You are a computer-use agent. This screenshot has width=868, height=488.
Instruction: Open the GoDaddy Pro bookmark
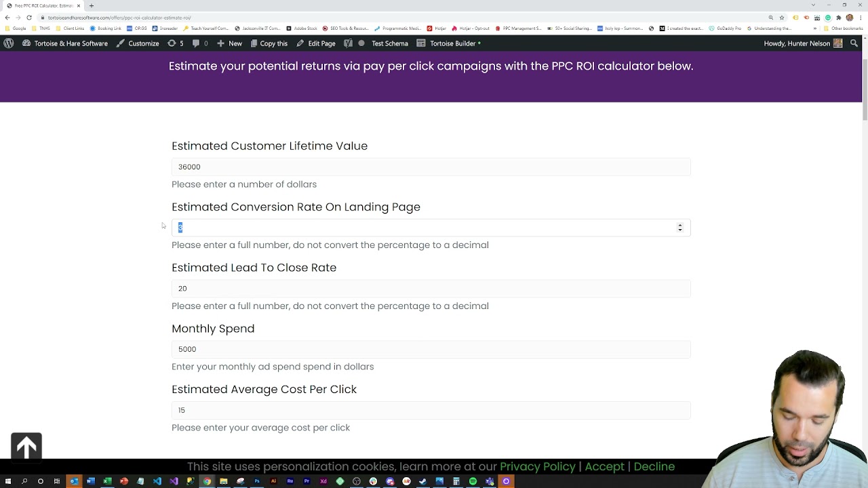click(726, 28)
